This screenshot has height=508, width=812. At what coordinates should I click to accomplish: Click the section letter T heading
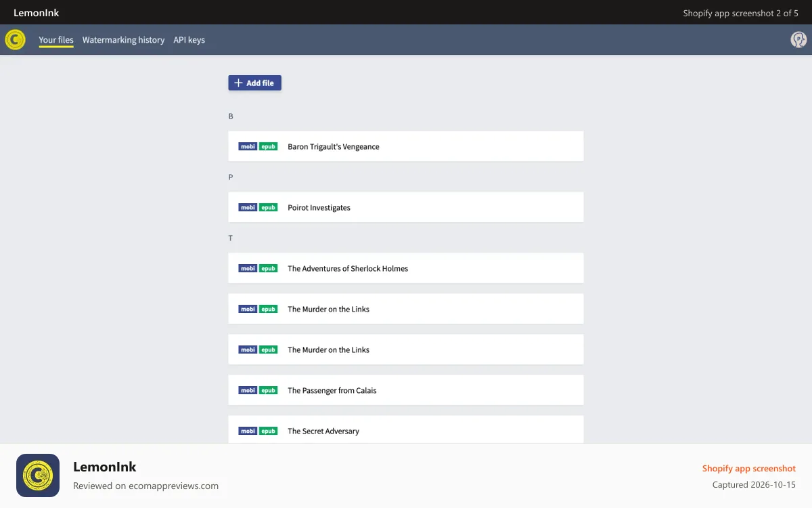click(x=231, y=238)
